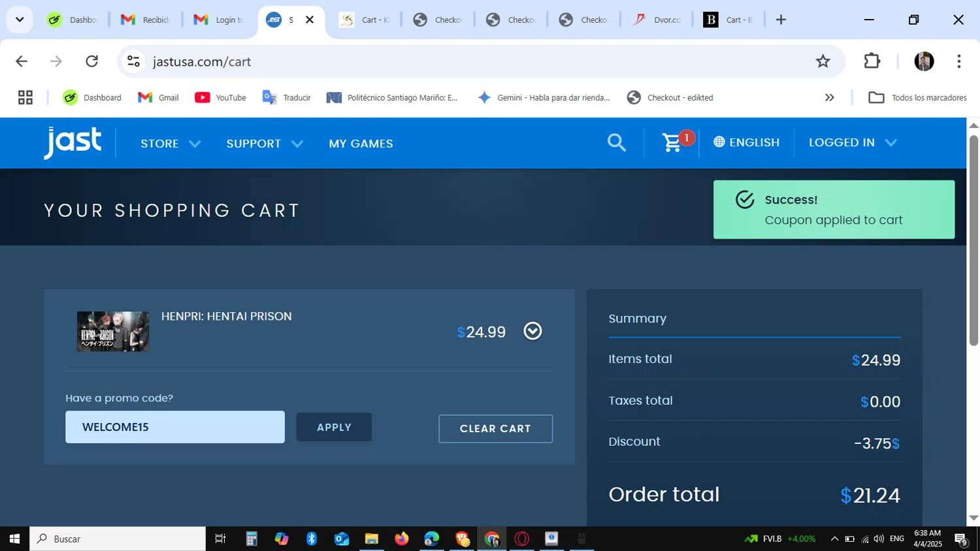Viewport: 980px width, 551px height.
Task: Open the Todos los marcadores folder
Action: click(x=917, y=97)
